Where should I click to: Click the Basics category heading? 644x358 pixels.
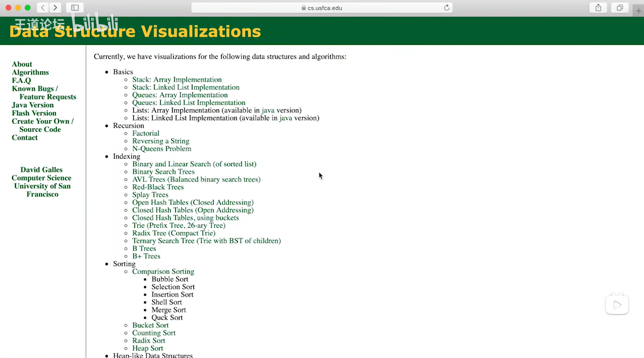click(x=123, y=72)
